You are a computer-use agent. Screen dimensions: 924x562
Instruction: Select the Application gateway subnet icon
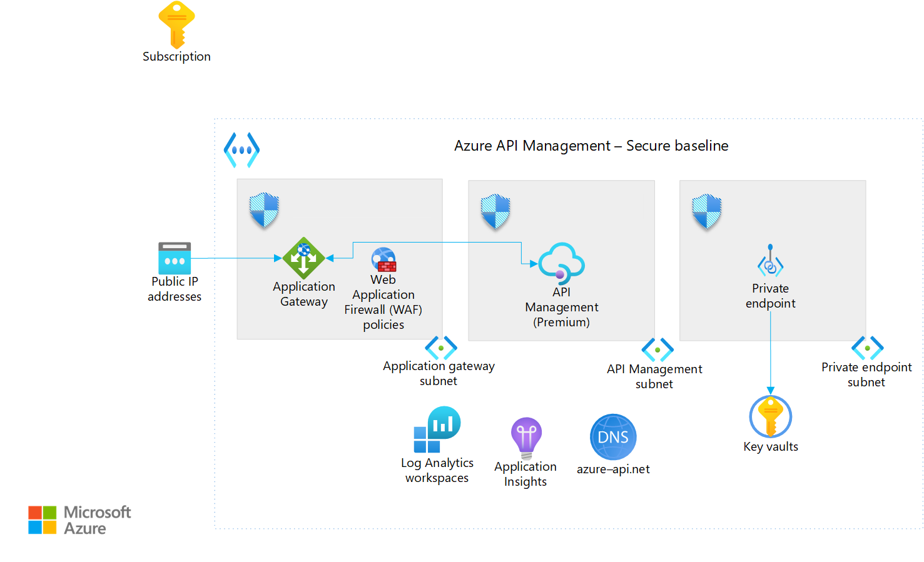(x=440, y=348)
